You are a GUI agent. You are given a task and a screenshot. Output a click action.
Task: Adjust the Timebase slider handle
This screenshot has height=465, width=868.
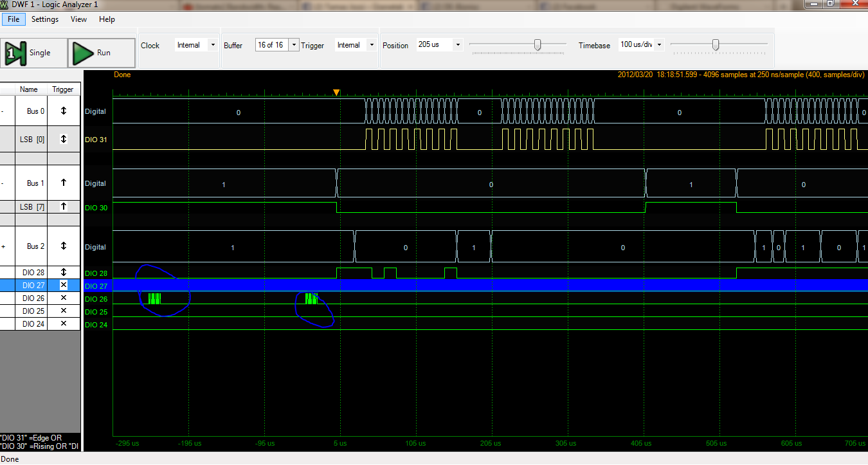[x=715, y=44]
